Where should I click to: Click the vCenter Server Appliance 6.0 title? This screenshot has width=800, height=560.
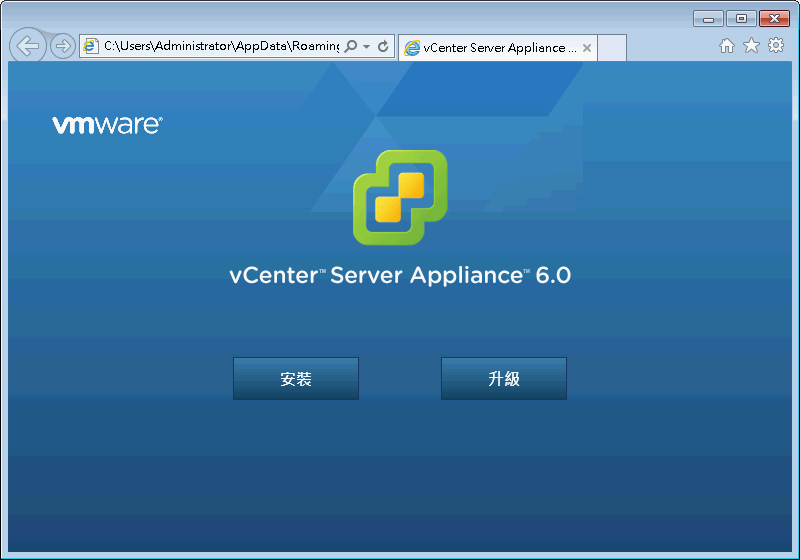(400, 275)
